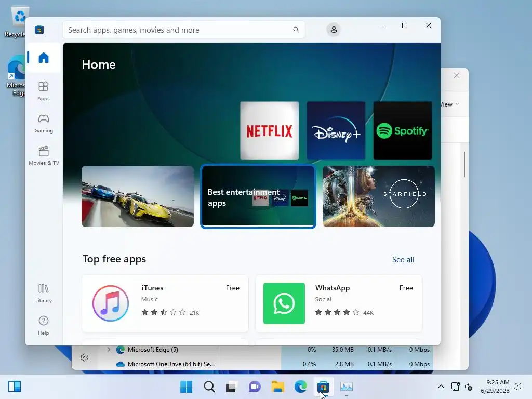The width and height of the screenshot is (532, 399).
Task: Open the Spotify featured tile
Action: [x=403, y=130]
